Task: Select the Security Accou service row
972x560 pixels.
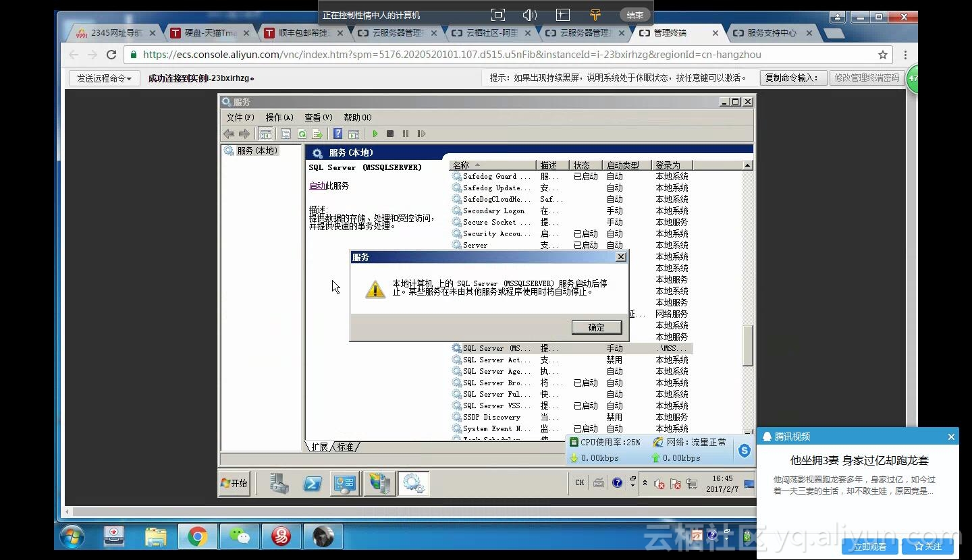Action: pyautogui.click(x=572, y=233)
